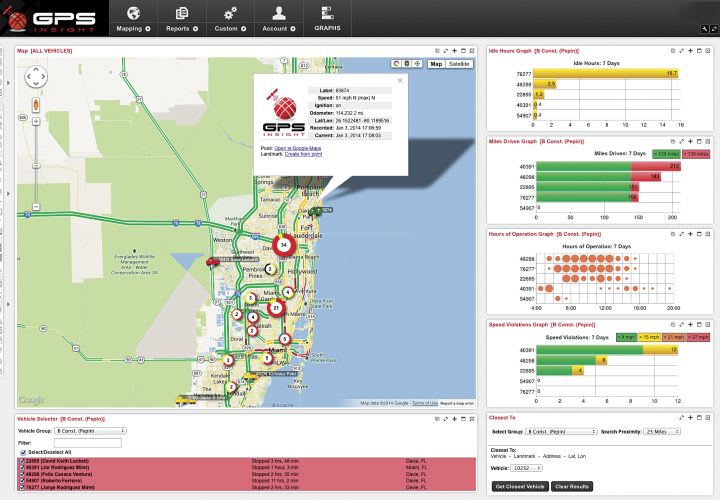Zoom in with the map plus button
Screen dimensions: 720x500
pyautogui.click(x=36, y=122)
